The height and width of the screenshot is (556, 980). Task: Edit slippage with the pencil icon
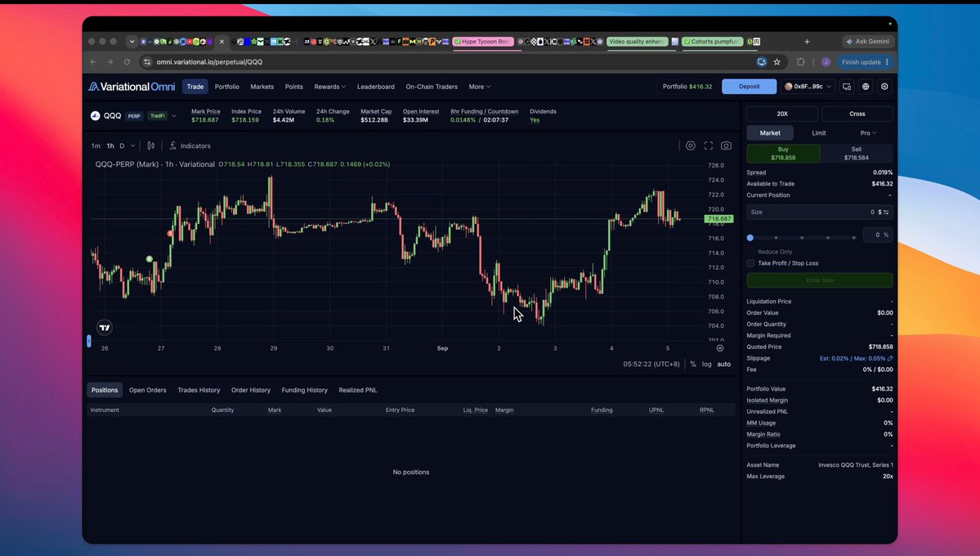click(x=890, y=358)
